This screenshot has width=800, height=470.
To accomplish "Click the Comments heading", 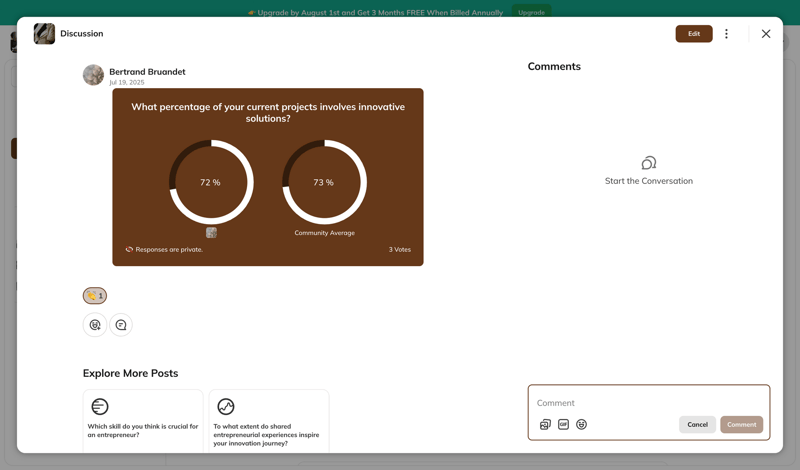I will click(x=554, y=66).
